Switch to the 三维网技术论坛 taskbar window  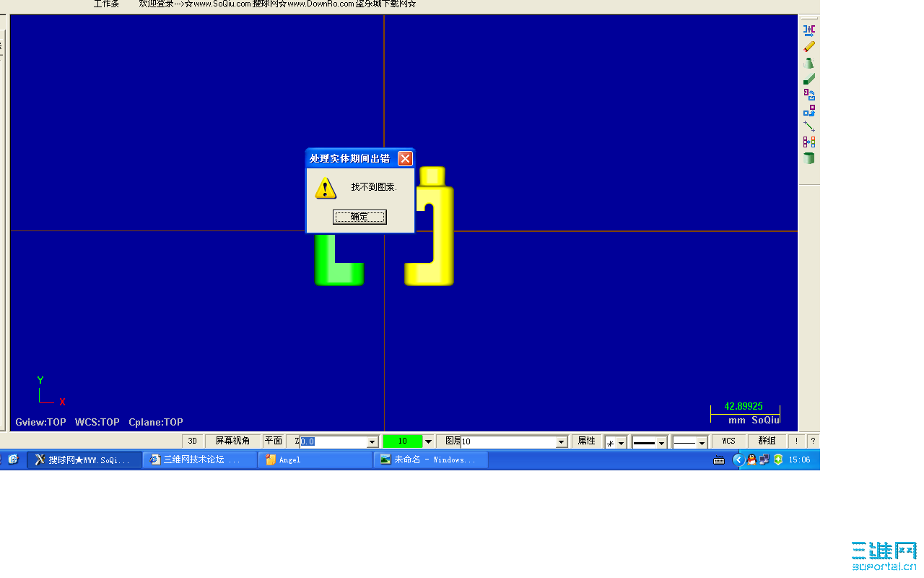(200, 460)
